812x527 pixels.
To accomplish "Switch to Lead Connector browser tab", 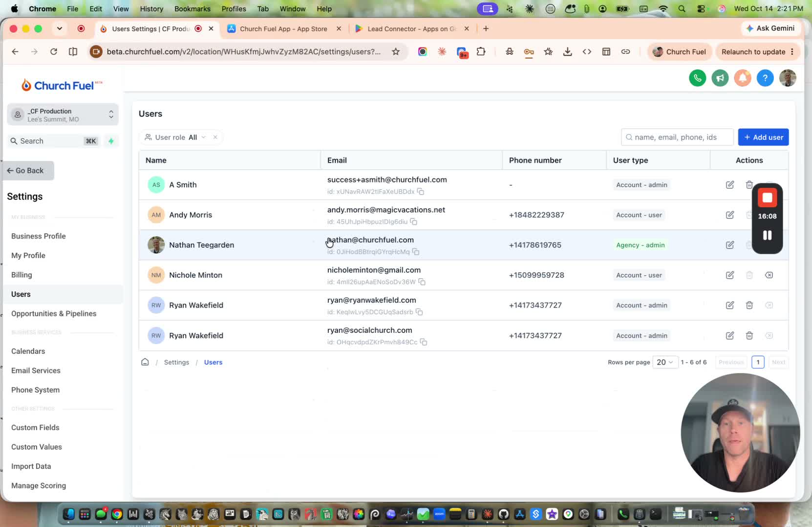I will 412,29.
